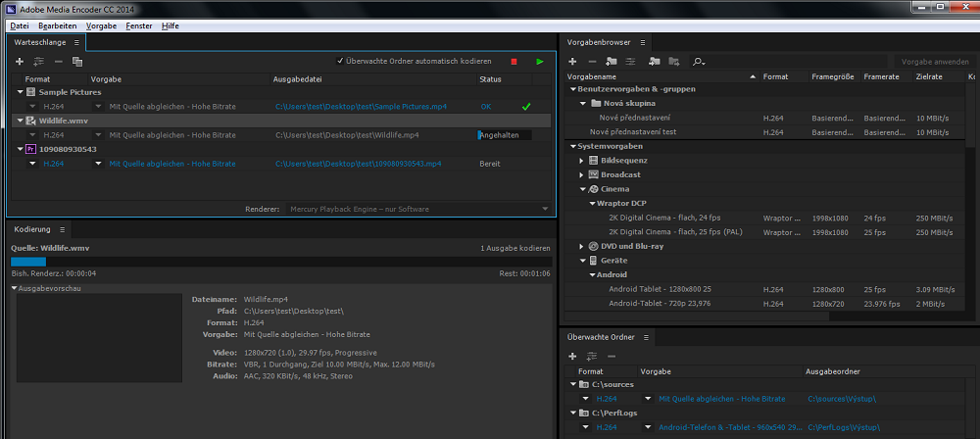Click H.264 format link for 109080930543
This screenshot has height=439, width=980.
tap(54, 164)
